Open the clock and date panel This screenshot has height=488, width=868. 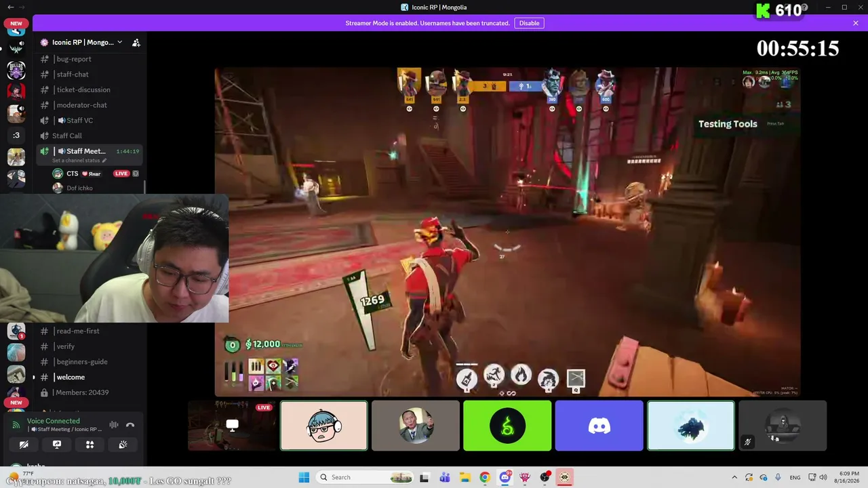coord(848,477)
